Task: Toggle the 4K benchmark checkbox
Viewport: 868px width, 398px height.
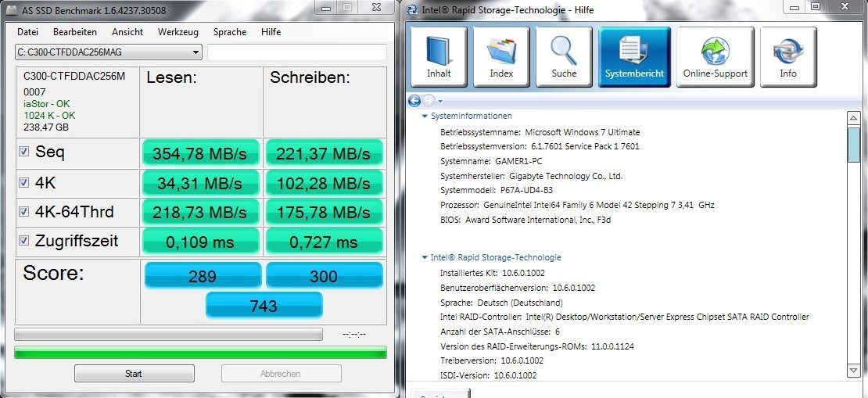Action: point(23,182)
